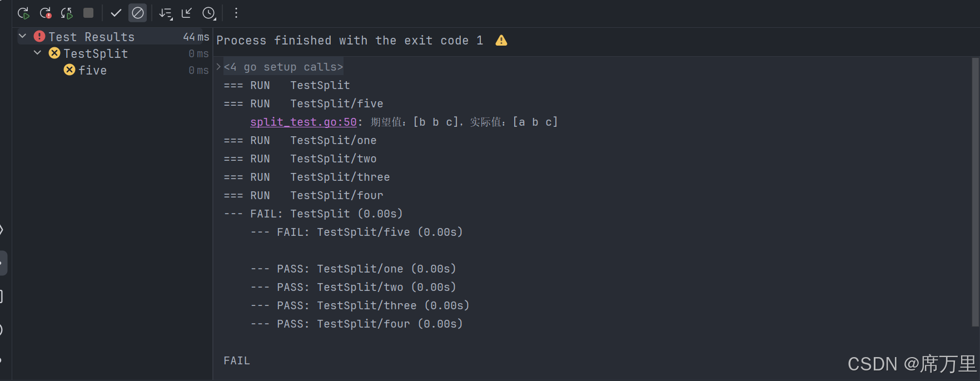Toggle auto-test rerun icon

tap(67, 13)
